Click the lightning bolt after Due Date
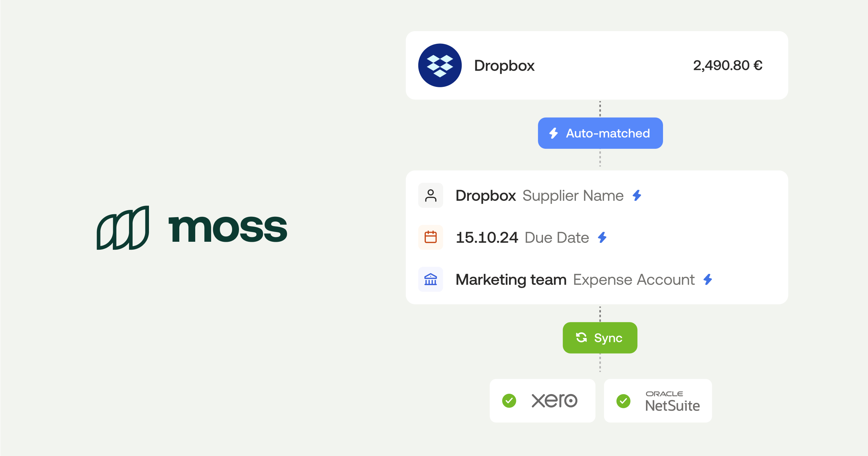Screen dimensions: 868x456 coord(602,237)
